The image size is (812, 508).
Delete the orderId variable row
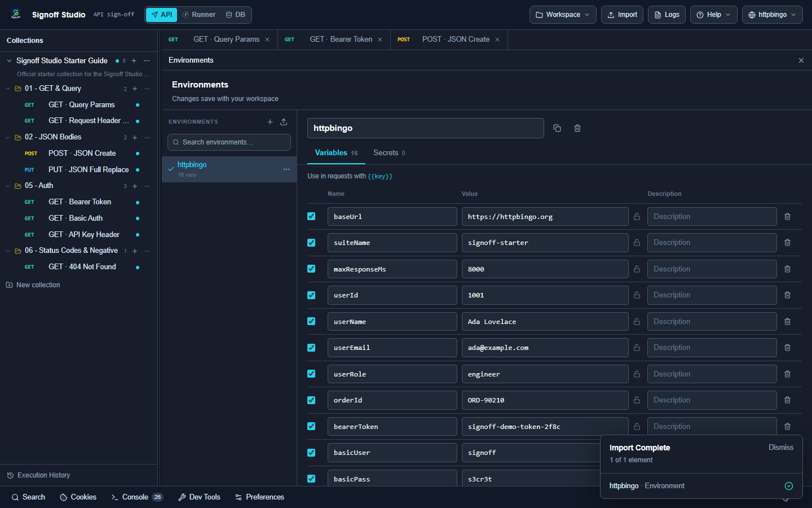788,400
